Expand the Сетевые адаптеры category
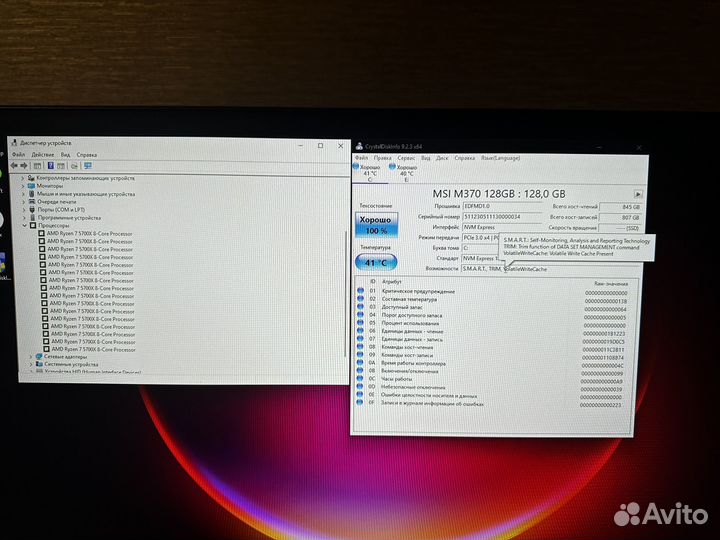720x540 pixels. [31, 356]
